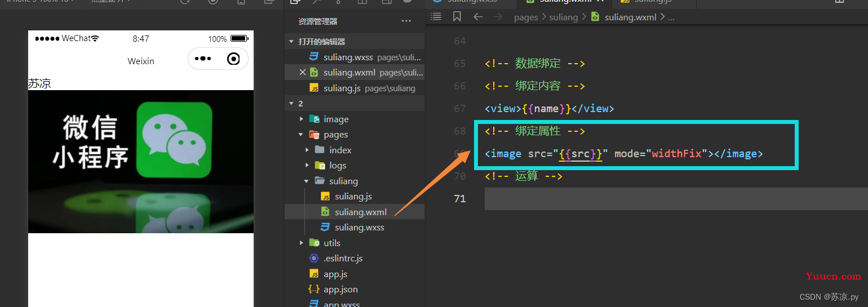This screenshot has height=307, width=868.
Task: Click the simulator capsule close circle button
Action: pos(233,59)
